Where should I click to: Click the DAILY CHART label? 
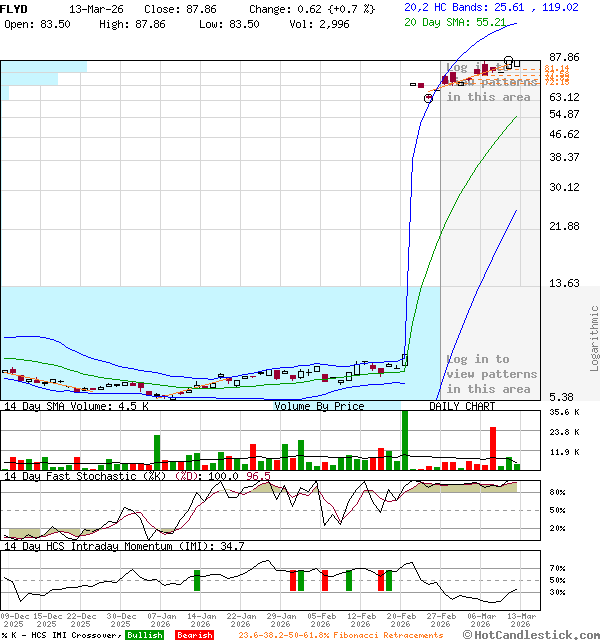pyautogui.click(x=462, y=406)
